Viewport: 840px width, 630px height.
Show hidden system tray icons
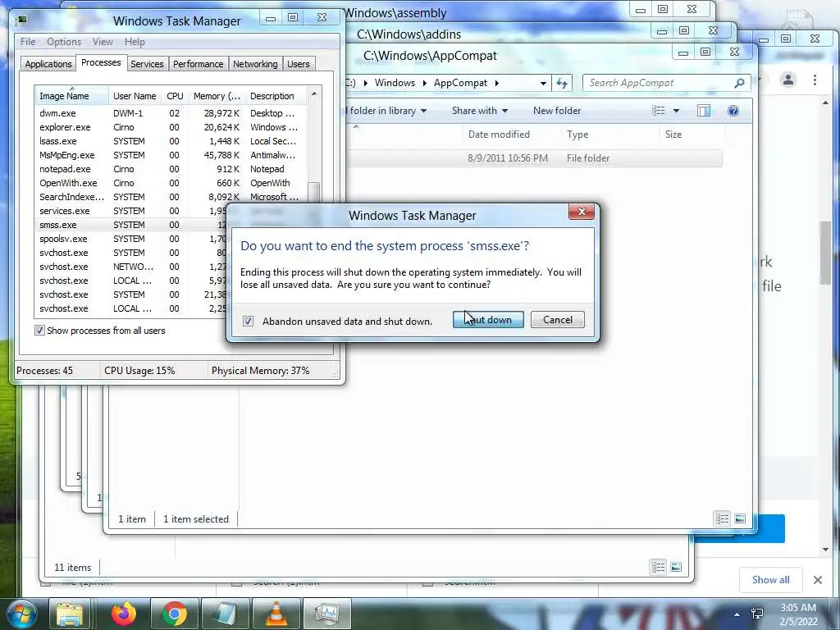pyautogui.click(x=737, y=614)
